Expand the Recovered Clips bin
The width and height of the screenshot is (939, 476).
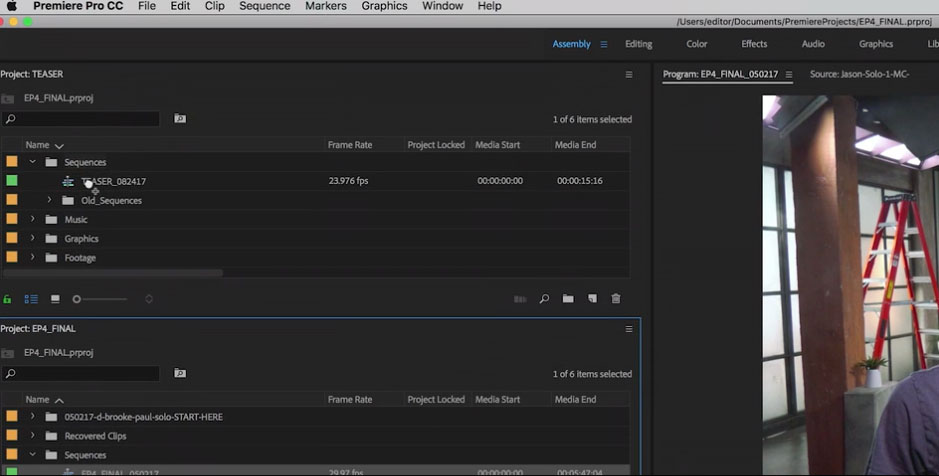point(33,435)
